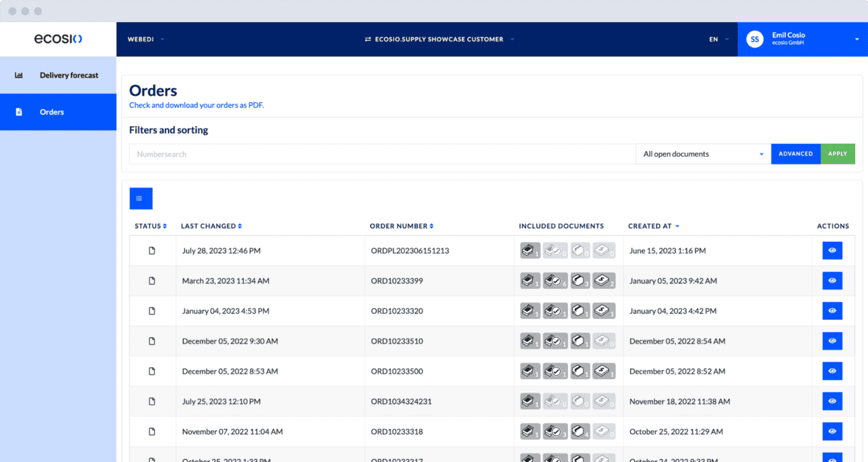Screen dimensions: 868x462
Task: Click the Emil Cosio user avatar circle
Action: tap(754, 39)
